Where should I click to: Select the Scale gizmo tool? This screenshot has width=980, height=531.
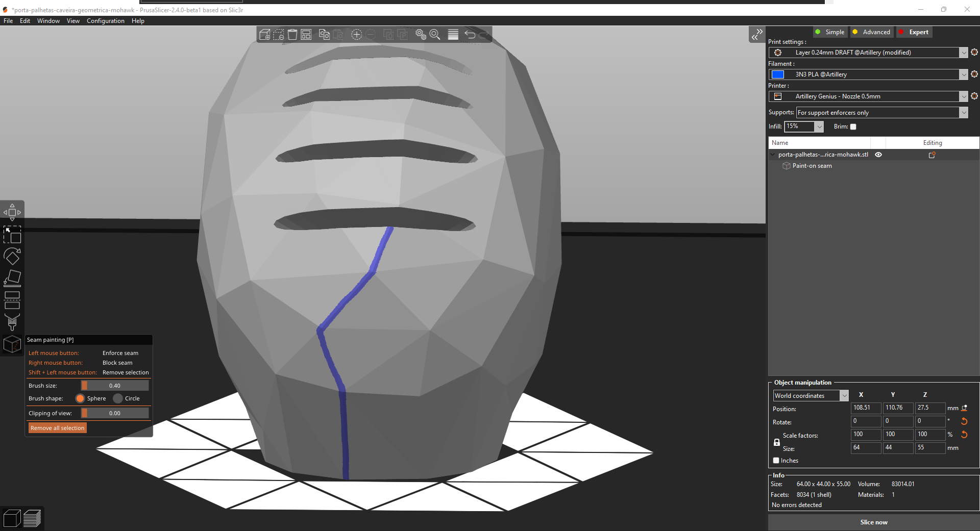point(12,235)
